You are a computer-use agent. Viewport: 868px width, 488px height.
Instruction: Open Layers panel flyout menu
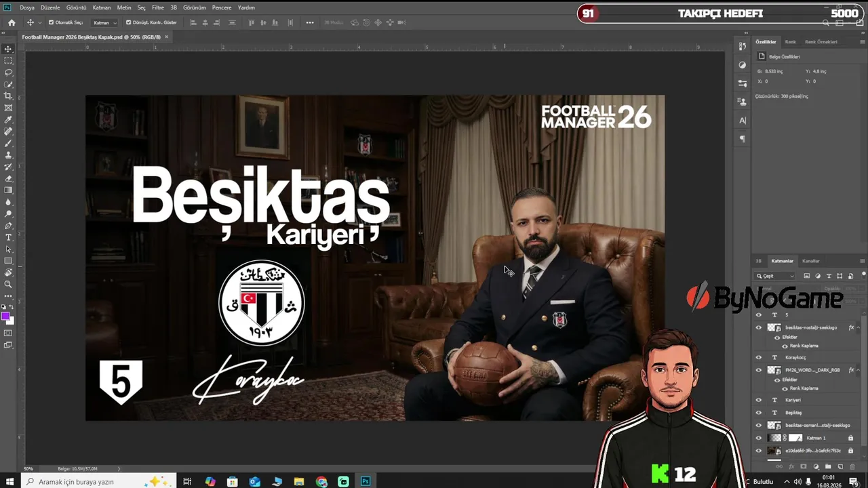(862, 261)
